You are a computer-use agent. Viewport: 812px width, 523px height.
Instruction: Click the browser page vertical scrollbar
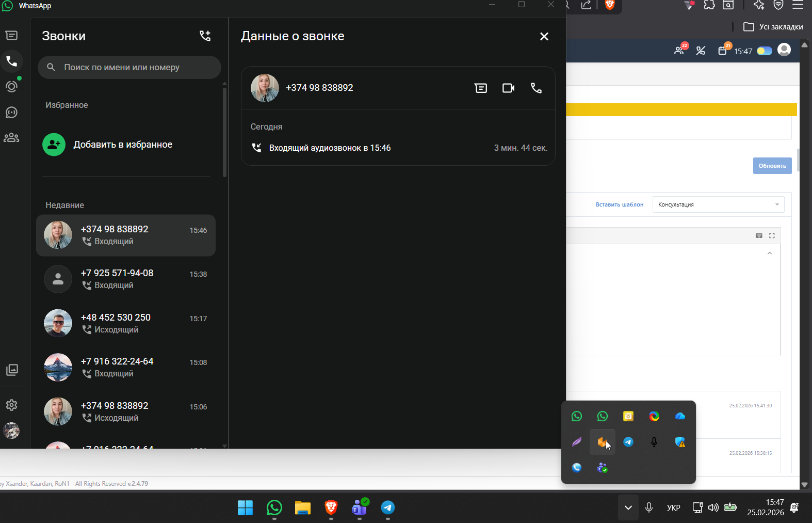tap(804, 264)
